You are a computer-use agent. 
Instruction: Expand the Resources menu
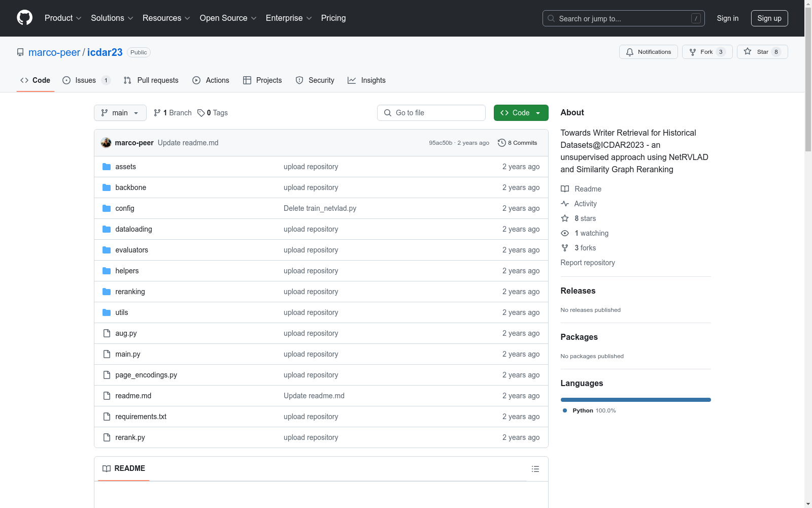166,18
